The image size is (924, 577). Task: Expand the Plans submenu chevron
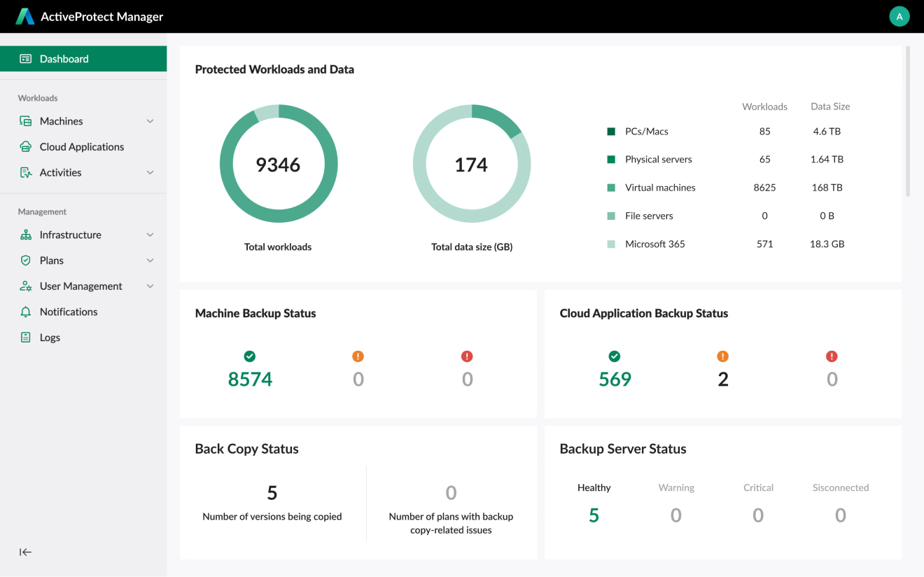150,260
